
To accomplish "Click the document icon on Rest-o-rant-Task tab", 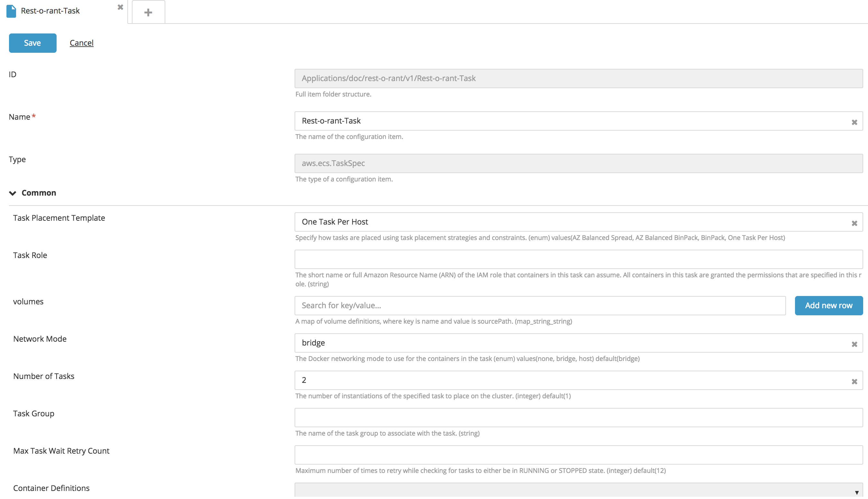I will point(11,11).
